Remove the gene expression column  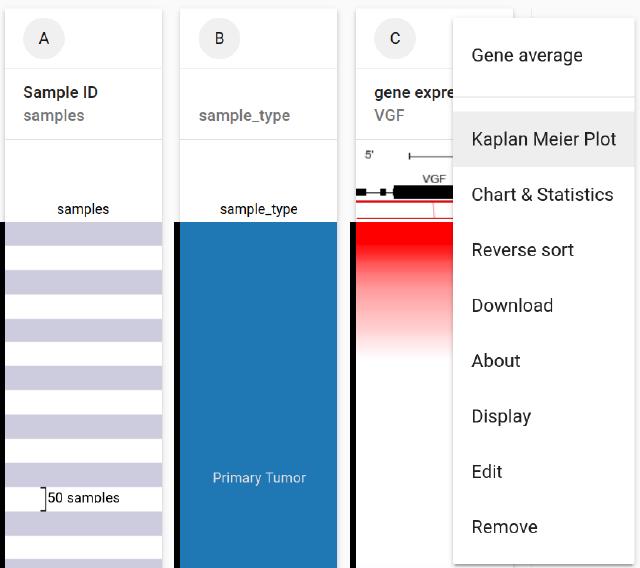pyautogui.click(x=504, y=527)
